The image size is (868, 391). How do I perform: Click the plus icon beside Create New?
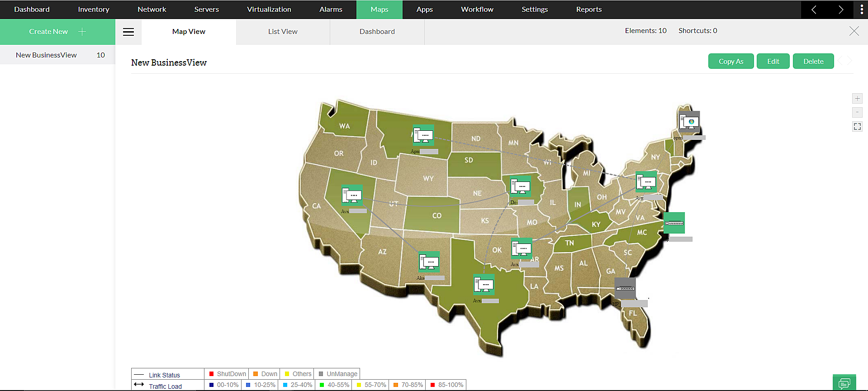(x=82, y=32)
